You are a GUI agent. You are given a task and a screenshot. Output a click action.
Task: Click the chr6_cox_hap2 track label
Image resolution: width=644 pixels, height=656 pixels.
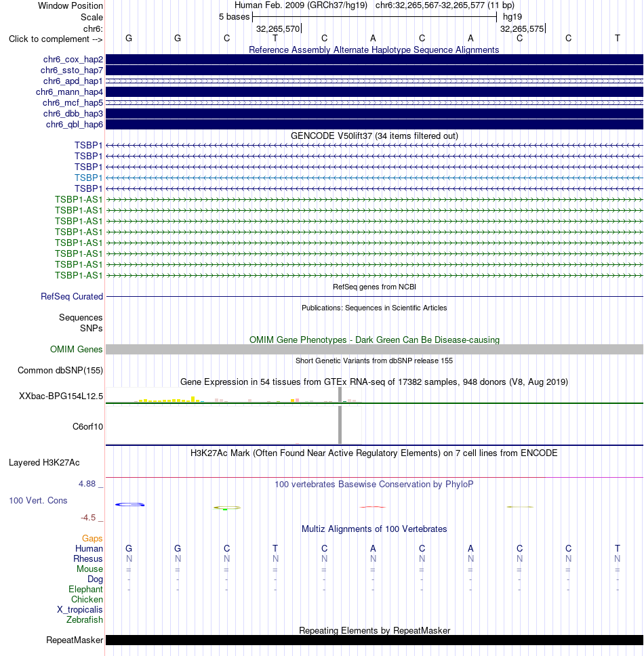73,60
